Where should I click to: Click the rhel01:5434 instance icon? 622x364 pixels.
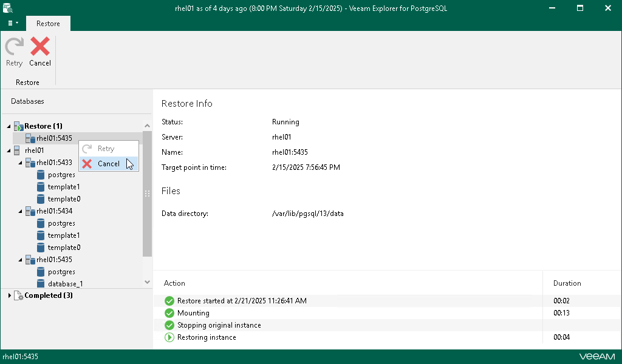tap(30, 211)
